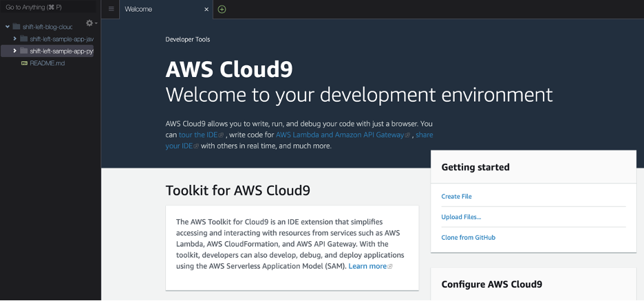Click Clone from GitHub link
The width and height of the screenshot is (644, 301).
[469, 238]
